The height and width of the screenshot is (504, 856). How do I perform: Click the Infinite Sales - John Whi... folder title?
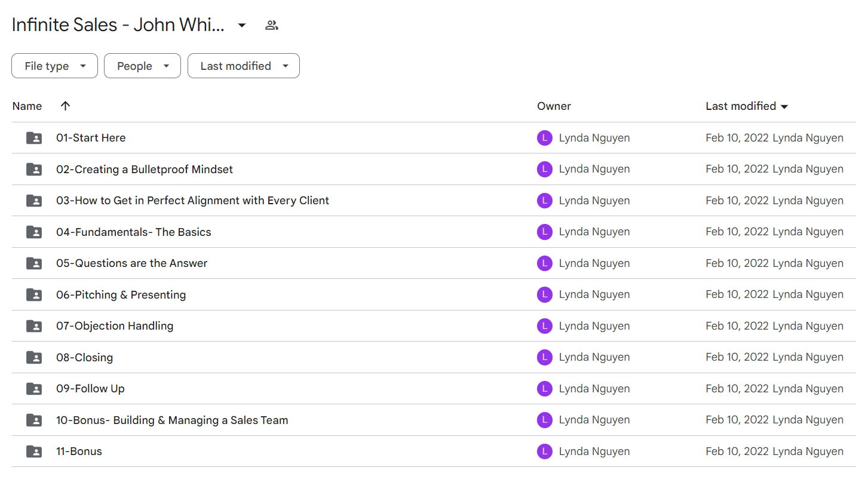[x=118, y=25]
